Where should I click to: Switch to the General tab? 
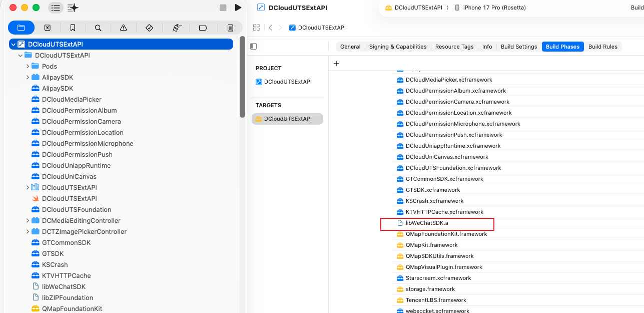(350, 47)
